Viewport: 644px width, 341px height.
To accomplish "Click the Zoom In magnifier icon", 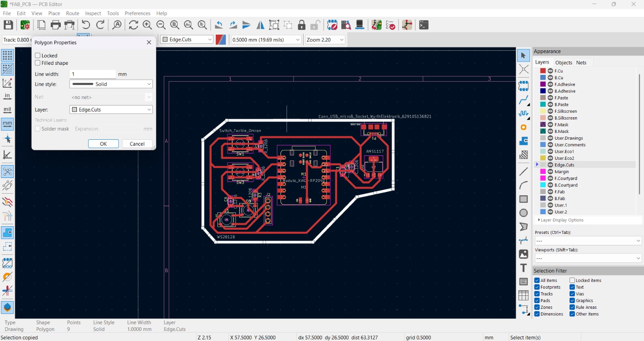I will click(147, 25).
